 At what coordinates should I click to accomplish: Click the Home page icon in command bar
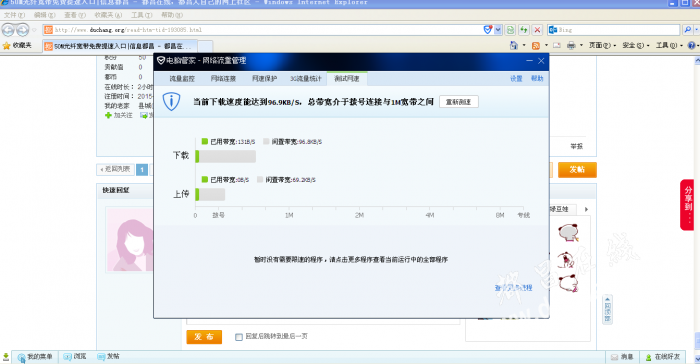pyautogui.click(x=514, y=45)
